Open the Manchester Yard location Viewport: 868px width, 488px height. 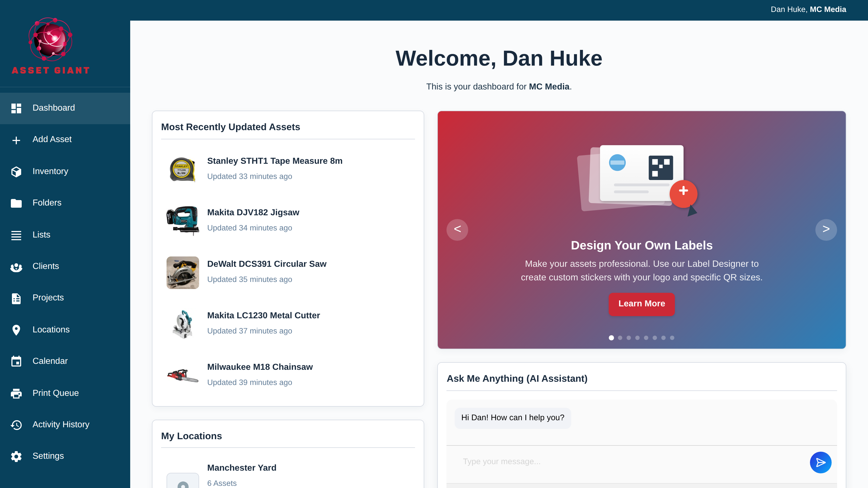[242, 468]
